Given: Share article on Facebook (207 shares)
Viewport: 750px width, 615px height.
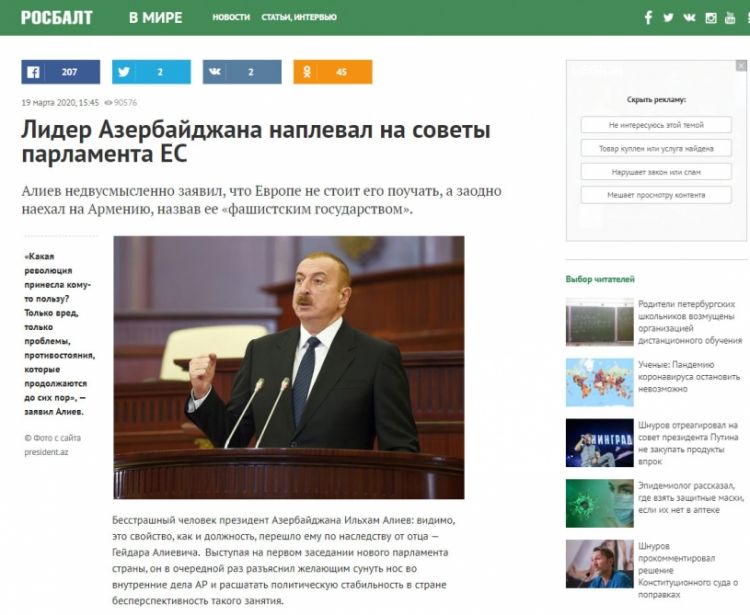Looking at the screenshot, I should pos(60,72).
